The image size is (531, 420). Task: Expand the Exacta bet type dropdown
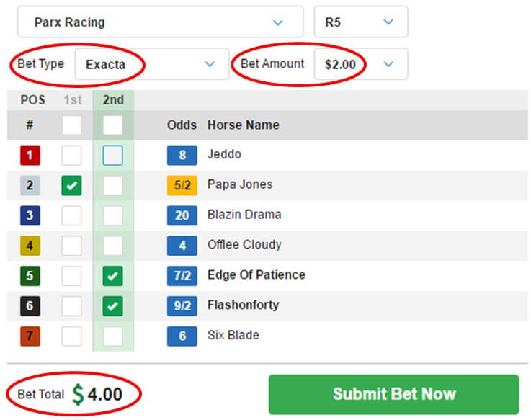click(151, 64)
